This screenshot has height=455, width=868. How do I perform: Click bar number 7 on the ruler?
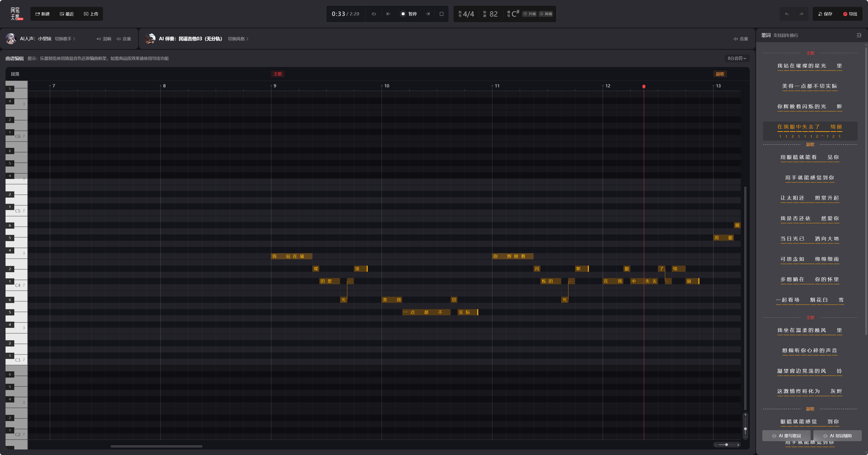[x=54, y=86]
